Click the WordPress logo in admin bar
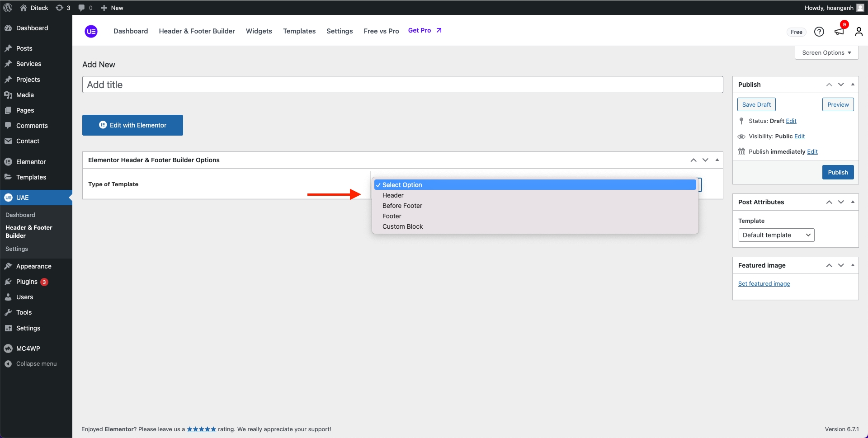Image resolution: width=868 pixels, height=438 pixels. click(8, 8)
